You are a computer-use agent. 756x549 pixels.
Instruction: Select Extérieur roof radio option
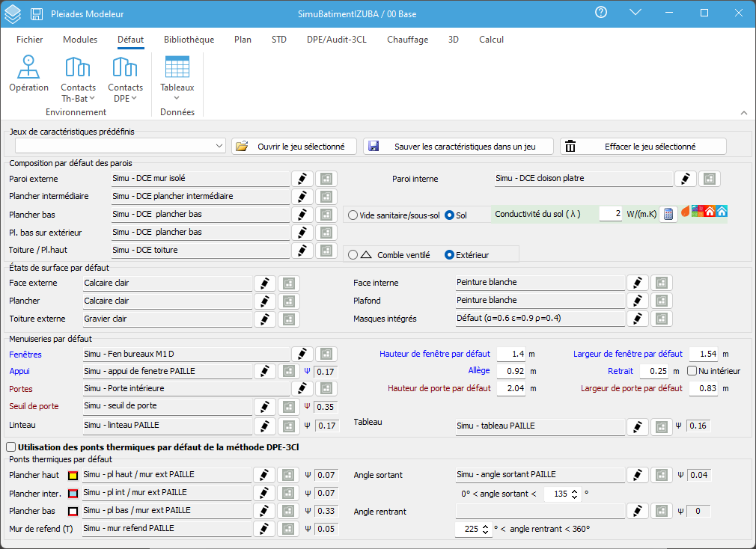[449, 255]
